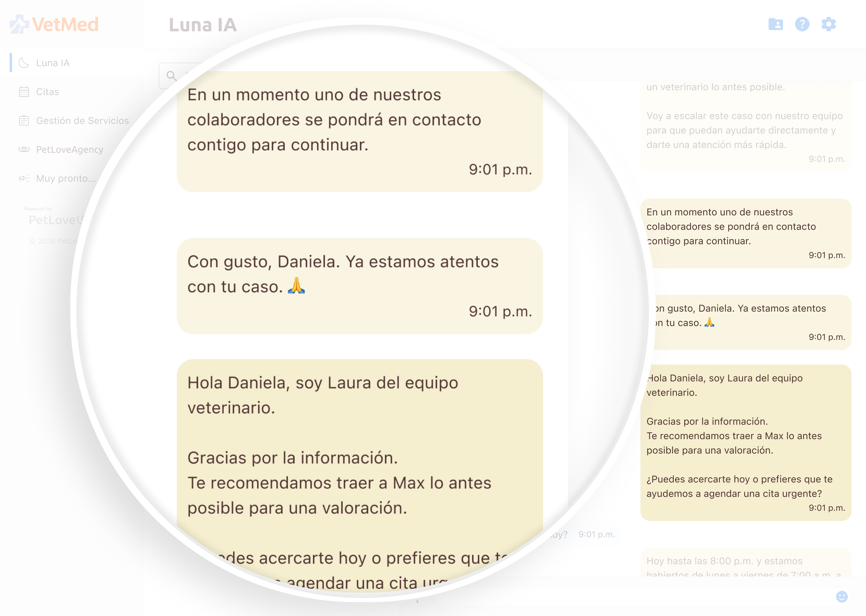Click the search magnifier icon
The image size is (866, 616).
coord(172,76)
